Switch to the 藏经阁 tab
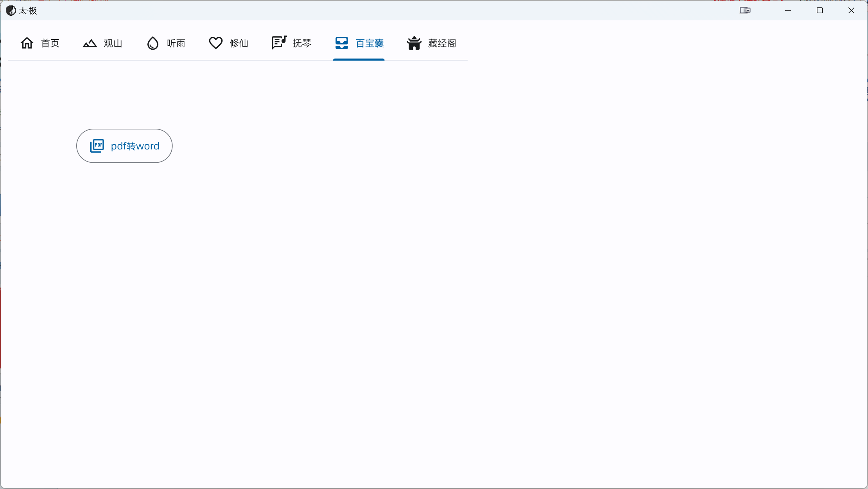Screen dimensions: 868x489 (x=442, y=43)
